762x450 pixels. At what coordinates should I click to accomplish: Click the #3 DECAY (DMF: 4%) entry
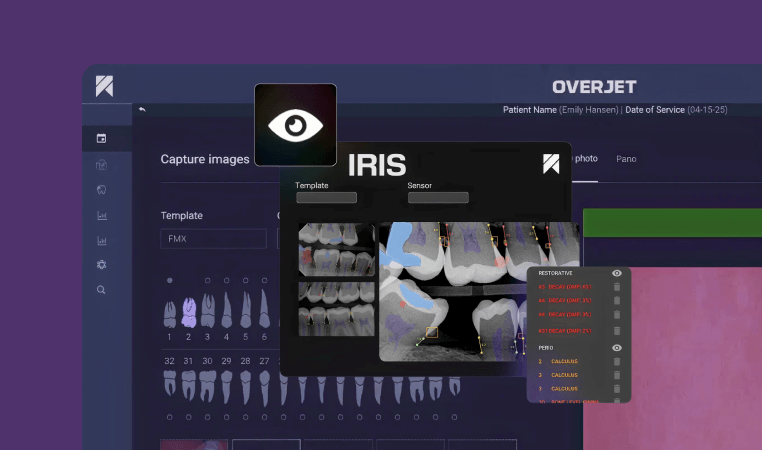point(565,287)
